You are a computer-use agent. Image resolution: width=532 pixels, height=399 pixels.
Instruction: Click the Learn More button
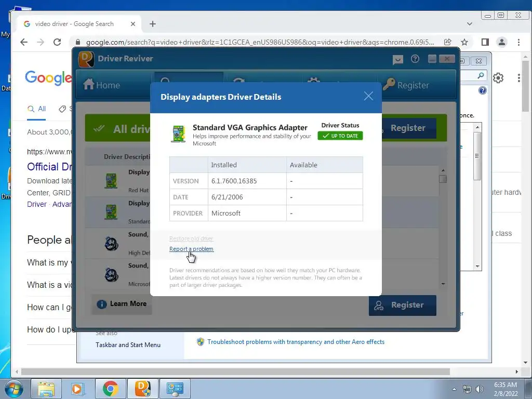coord(122,303)
